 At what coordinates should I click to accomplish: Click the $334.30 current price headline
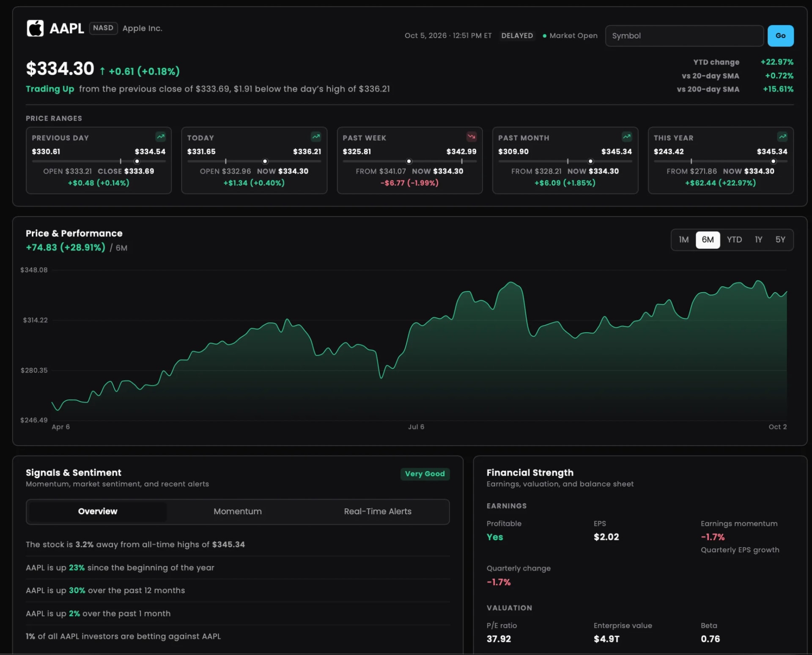60,69
